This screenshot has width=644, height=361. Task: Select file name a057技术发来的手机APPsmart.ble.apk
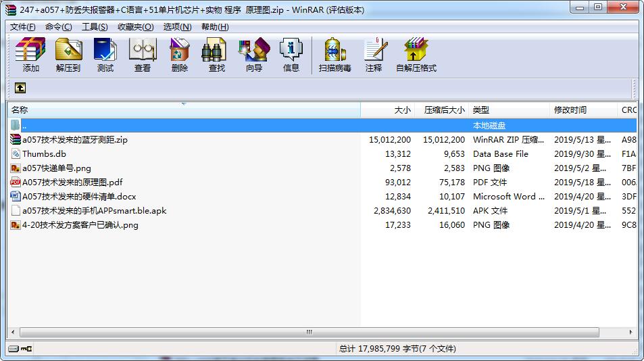tap(94, 211)
